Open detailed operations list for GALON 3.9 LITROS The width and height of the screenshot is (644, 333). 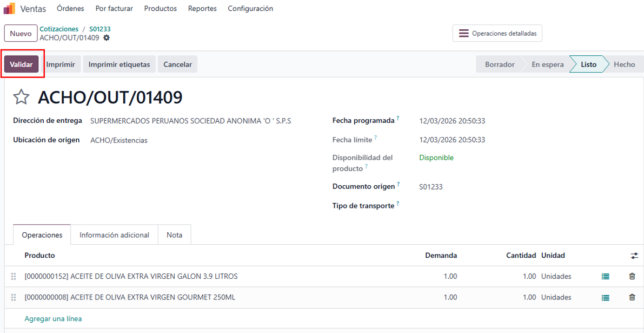(x=605, y=277)
